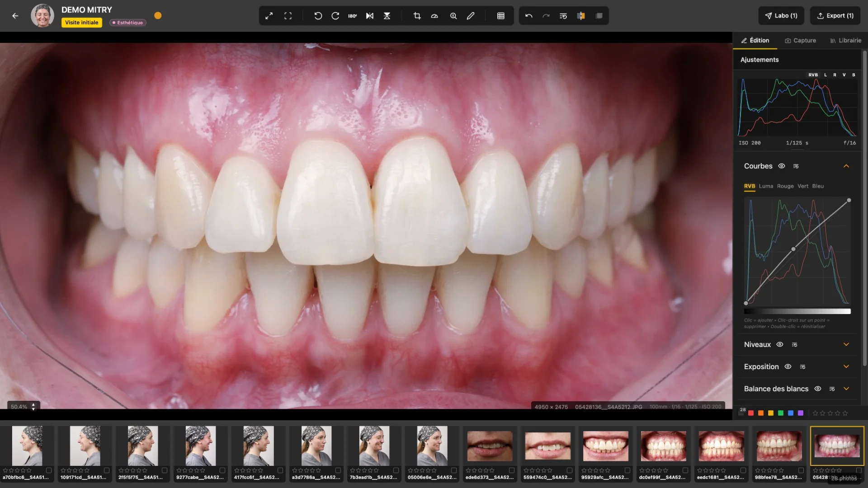Select the Vert curve channel
Image resolution: width=868 pixels, height=488 pixels.
point(803,186)
